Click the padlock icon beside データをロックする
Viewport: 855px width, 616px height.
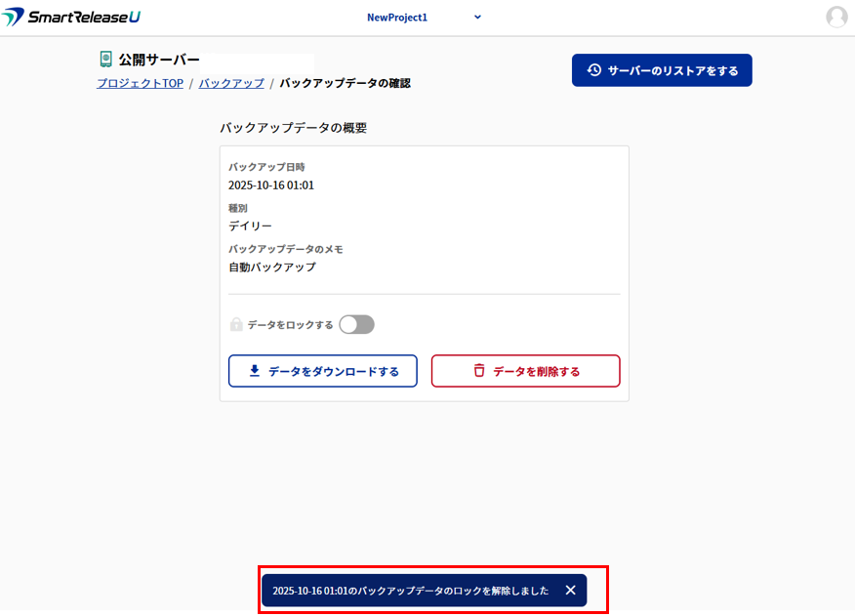[x=236, y=325]
